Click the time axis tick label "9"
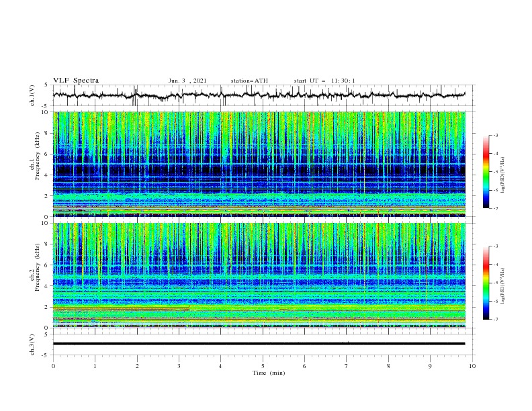Image resolution: width=532 pixels, height=411 pixels. [430, 366]
